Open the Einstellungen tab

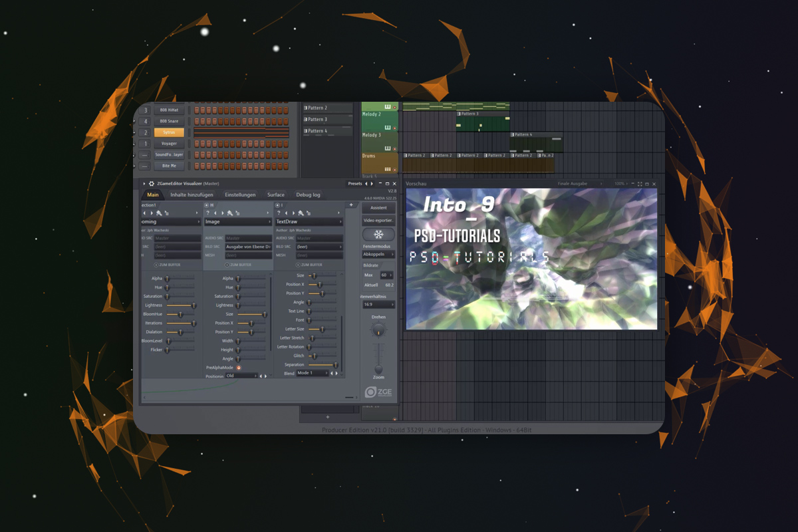click(240, 195)
